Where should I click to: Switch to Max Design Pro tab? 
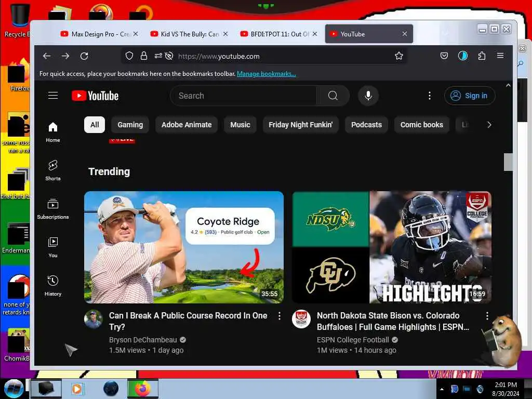click(x=99, y=34)
